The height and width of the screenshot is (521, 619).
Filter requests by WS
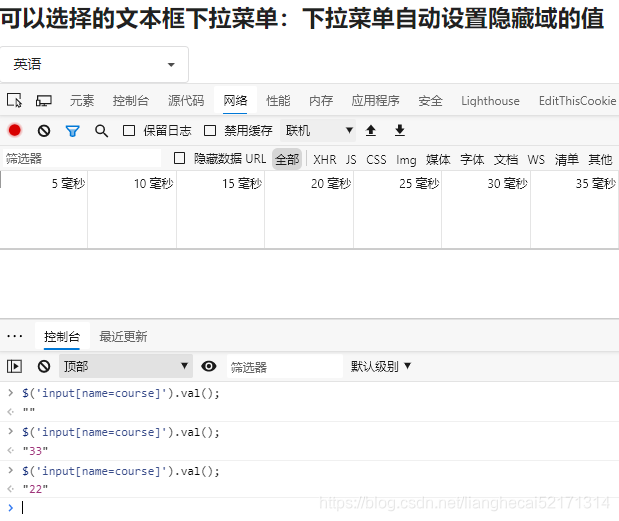pos(536,159)
